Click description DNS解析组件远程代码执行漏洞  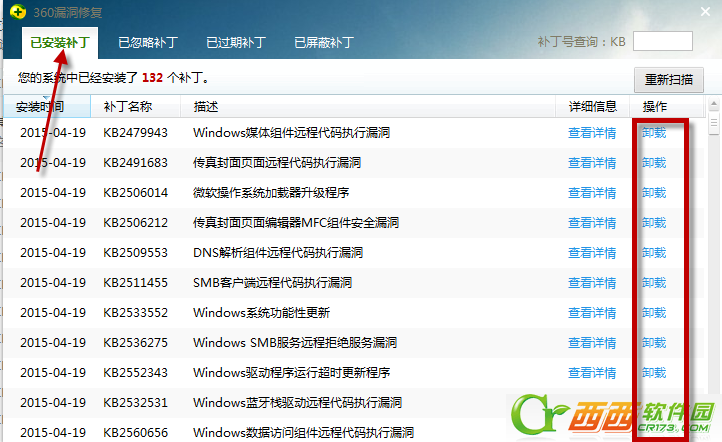278,253
